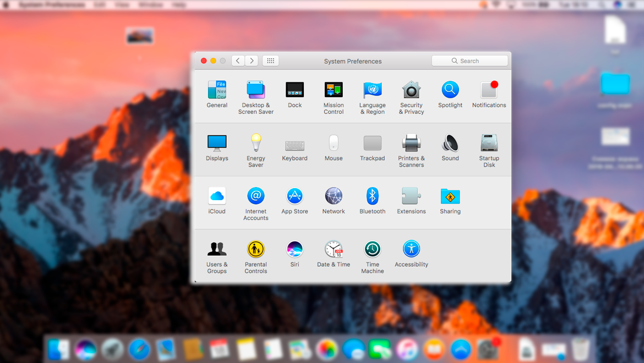The height and width of the screenshot is (363, 644).
Task: Launch Siri from the Dock
Action: [85, 350]
